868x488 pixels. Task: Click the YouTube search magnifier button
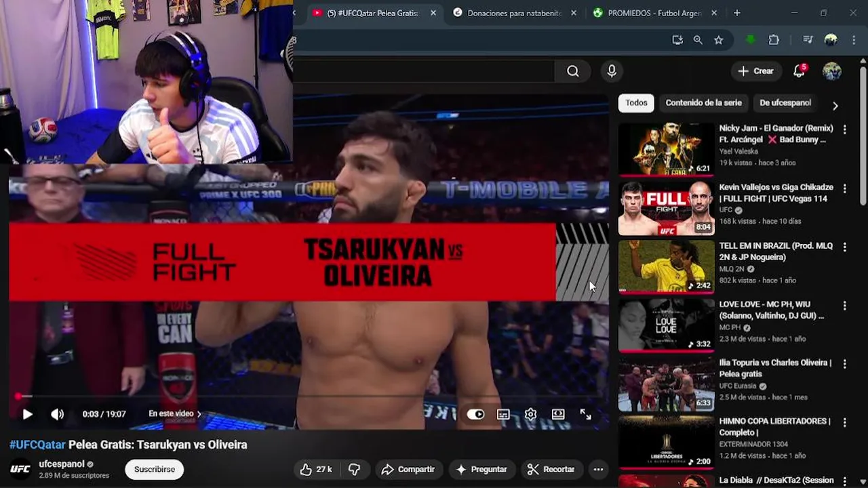573,71
